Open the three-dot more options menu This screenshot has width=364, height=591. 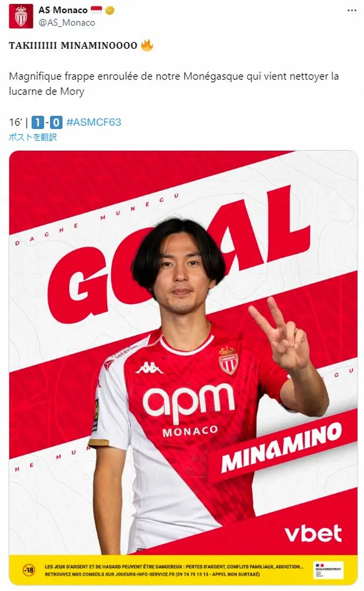coord(351,10)
